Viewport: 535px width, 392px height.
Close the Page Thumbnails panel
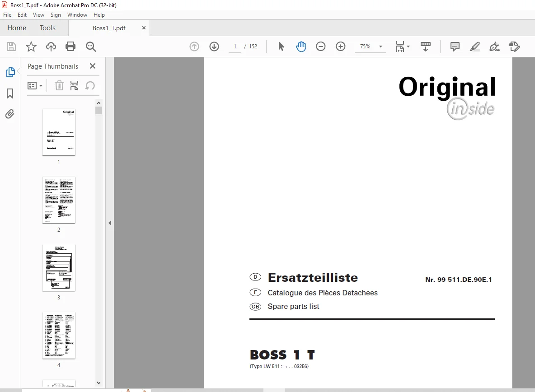[x=93, y=66]
